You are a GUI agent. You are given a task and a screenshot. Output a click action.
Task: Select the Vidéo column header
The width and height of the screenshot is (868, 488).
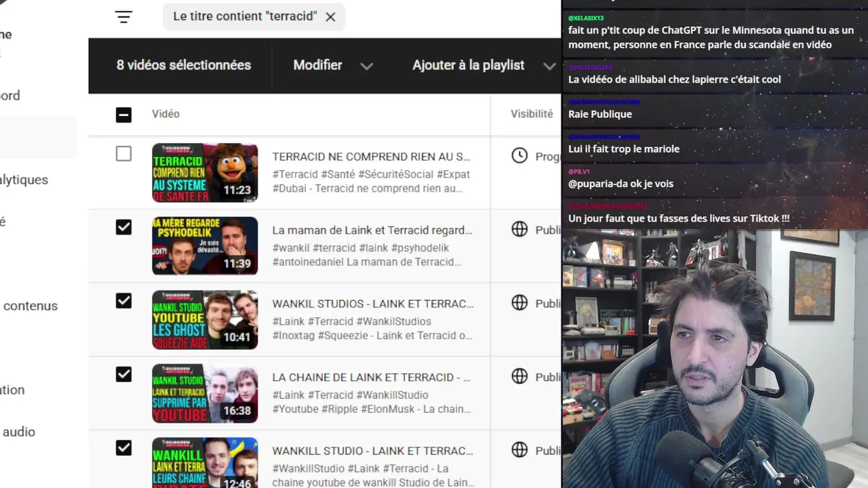[165, 114]
